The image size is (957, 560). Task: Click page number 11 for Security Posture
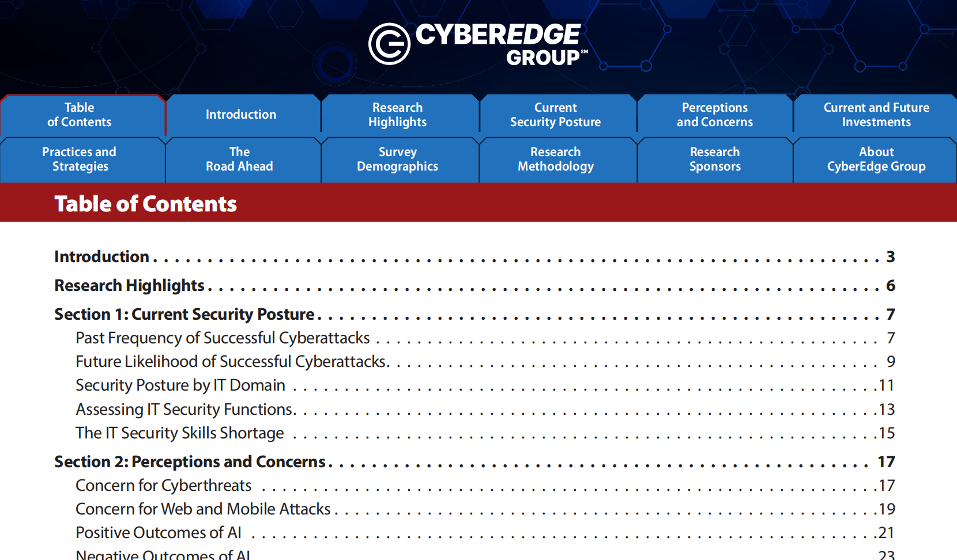point(887,385)
